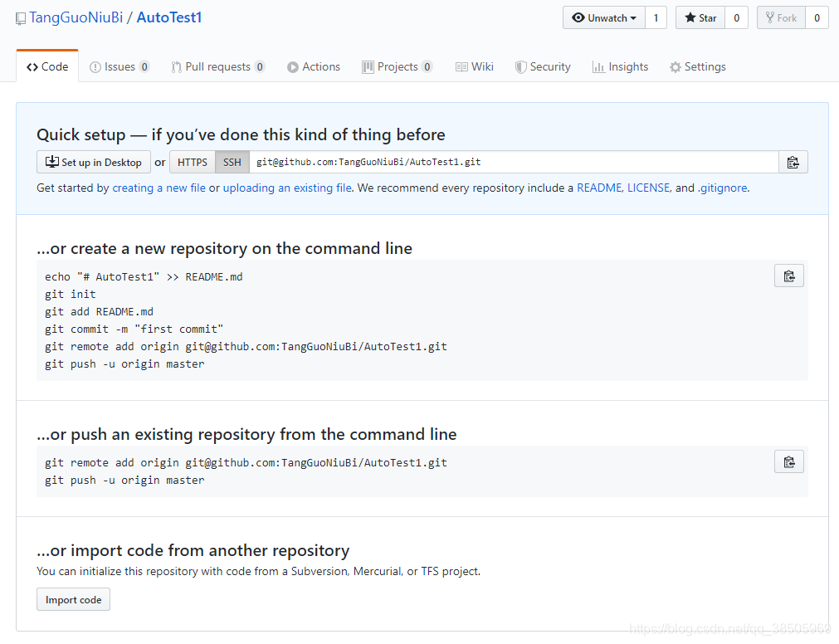View the stargazers count of 0

736,17
